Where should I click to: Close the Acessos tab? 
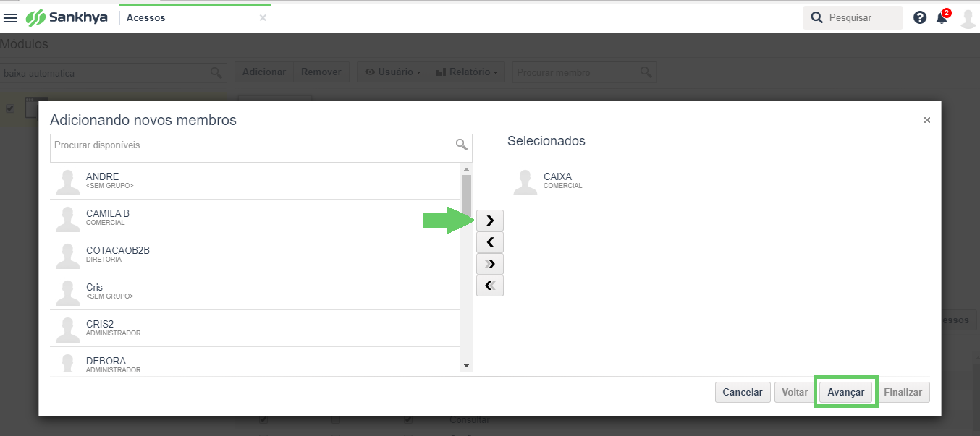263,18
